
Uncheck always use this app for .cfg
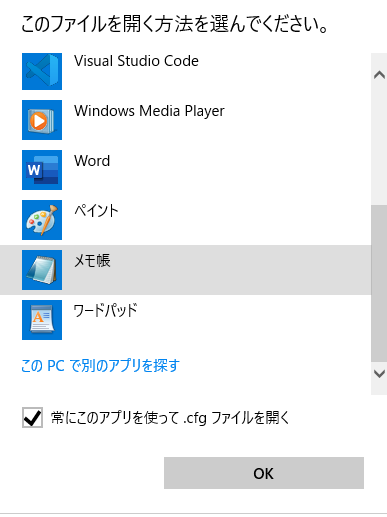[32, 417]
